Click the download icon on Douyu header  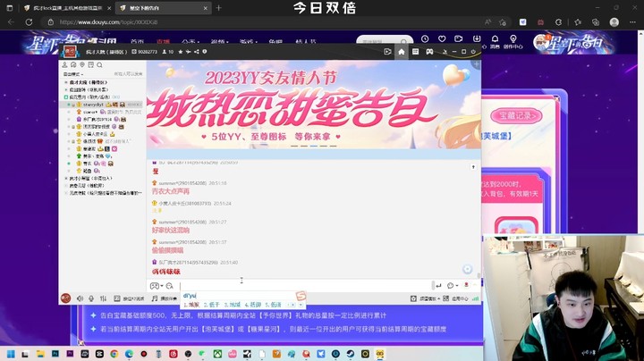(x=477, y=38)
